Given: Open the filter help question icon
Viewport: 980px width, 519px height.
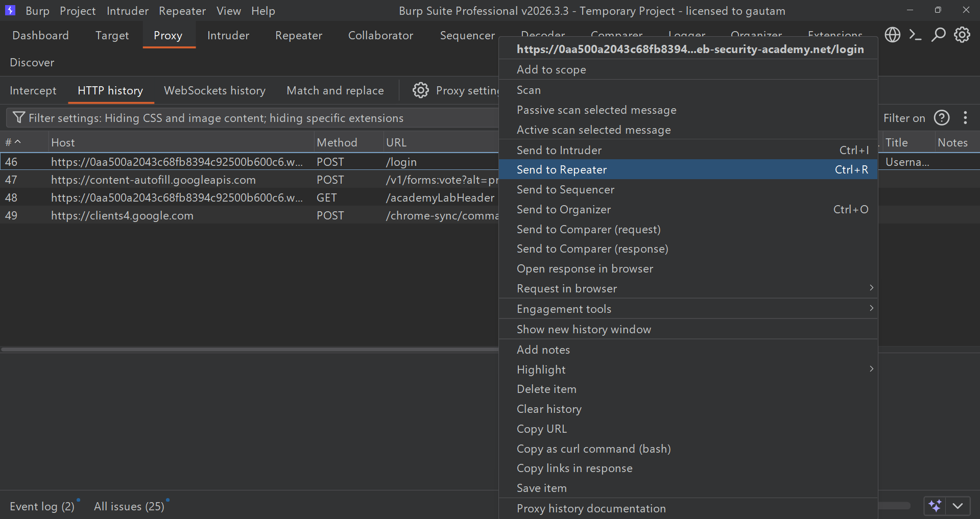Looking at the screenshot, I should coord(942,118).
